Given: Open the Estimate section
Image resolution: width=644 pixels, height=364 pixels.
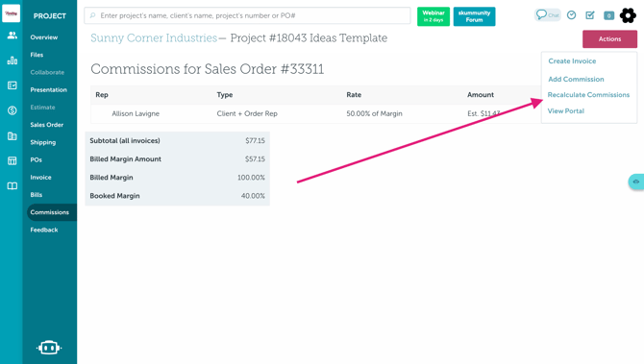Looking at the screenshot, I should (42, 108).
